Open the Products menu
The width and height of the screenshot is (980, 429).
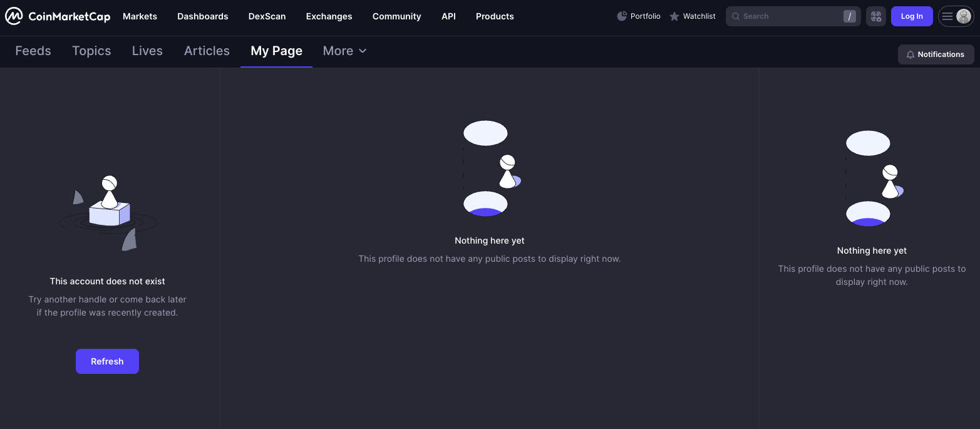495,16
